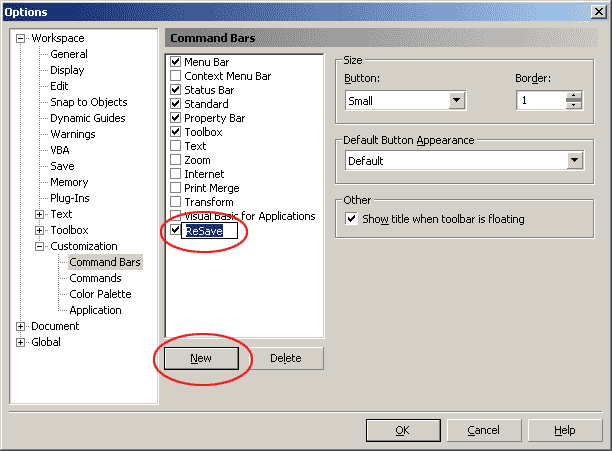Confirm options with the OK button
This screenshot has height=451, width=612.
coord(403,430)
